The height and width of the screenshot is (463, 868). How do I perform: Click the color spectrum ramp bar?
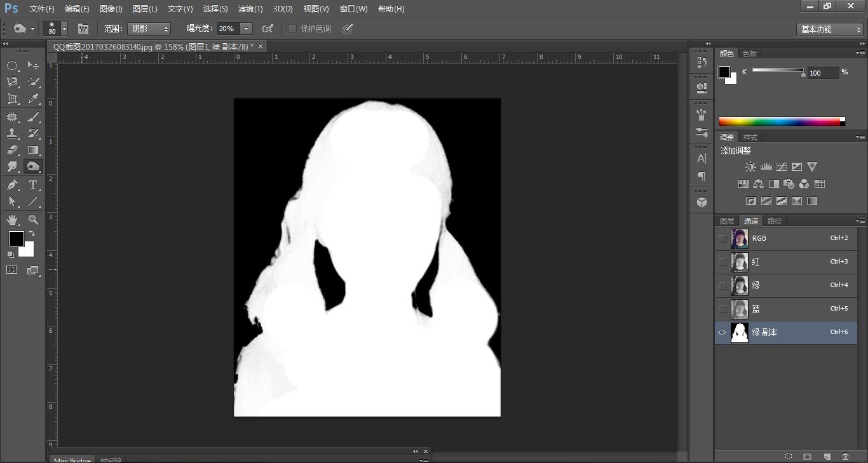click(x=780, y=122)
